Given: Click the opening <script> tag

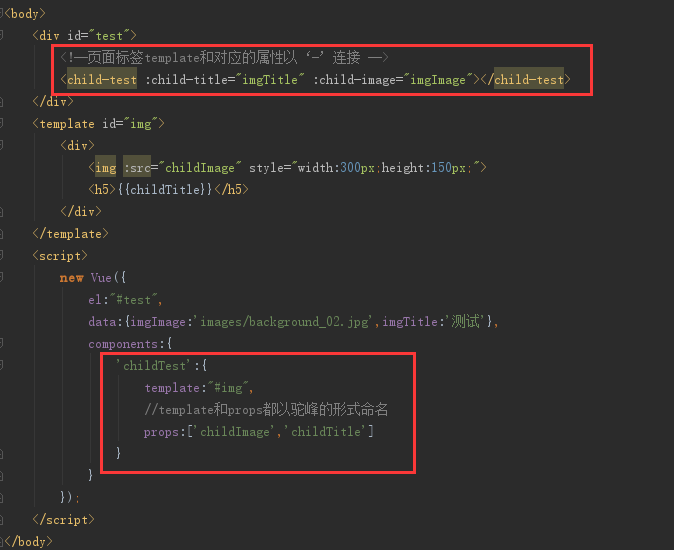Looking at the screenshot, I should pyautogui.click(x=60, y=256).
